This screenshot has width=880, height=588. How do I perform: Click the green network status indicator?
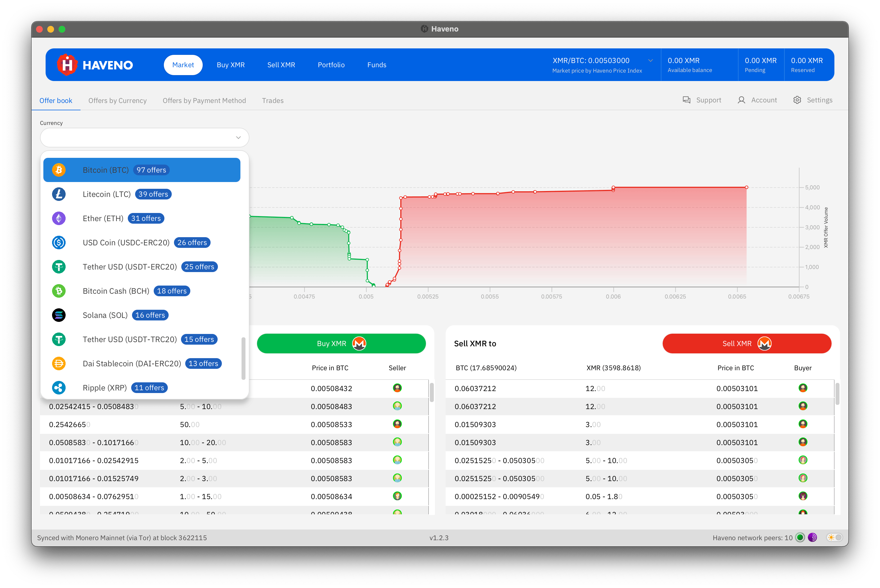click(x=800, y=537)
